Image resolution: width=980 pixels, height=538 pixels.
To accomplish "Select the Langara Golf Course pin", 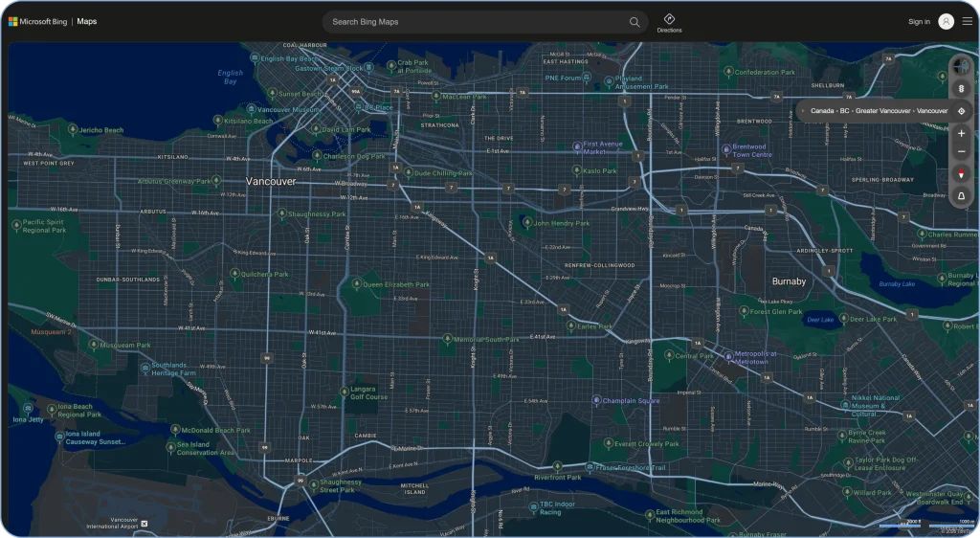I will coord(344,392).
